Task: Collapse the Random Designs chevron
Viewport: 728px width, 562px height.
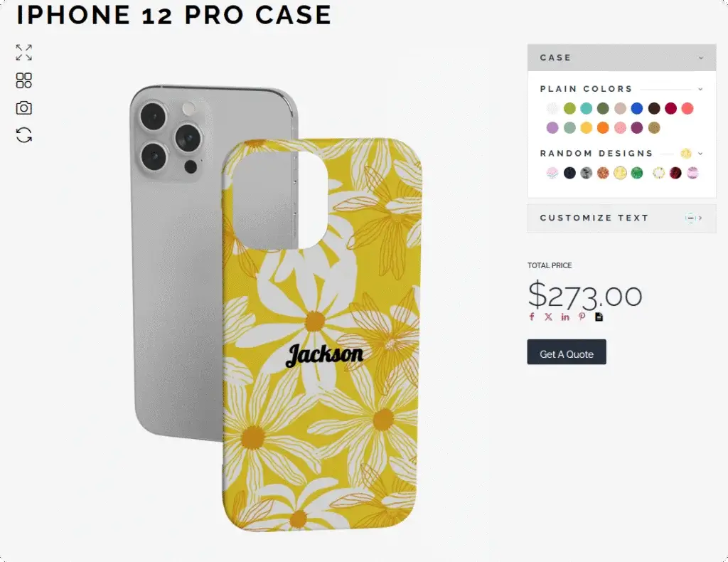Action: click(700, 154)
